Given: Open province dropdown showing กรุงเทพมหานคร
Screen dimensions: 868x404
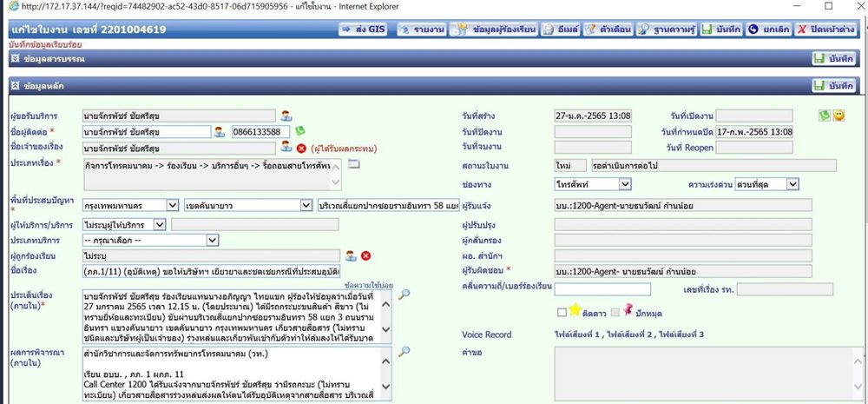Looking at the screenshot, I should tap(131, 206).
